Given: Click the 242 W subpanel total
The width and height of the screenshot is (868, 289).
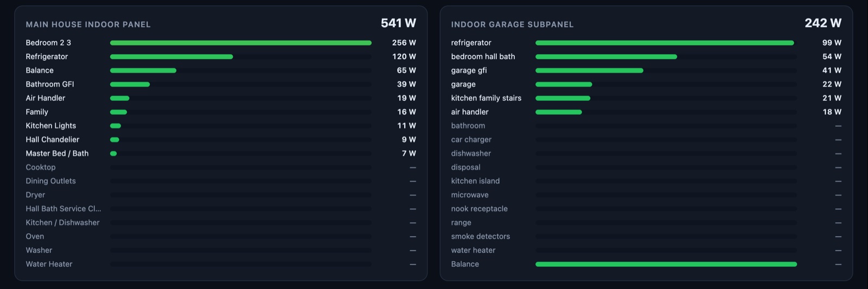Looking at the screenshot, I should 823,23.
